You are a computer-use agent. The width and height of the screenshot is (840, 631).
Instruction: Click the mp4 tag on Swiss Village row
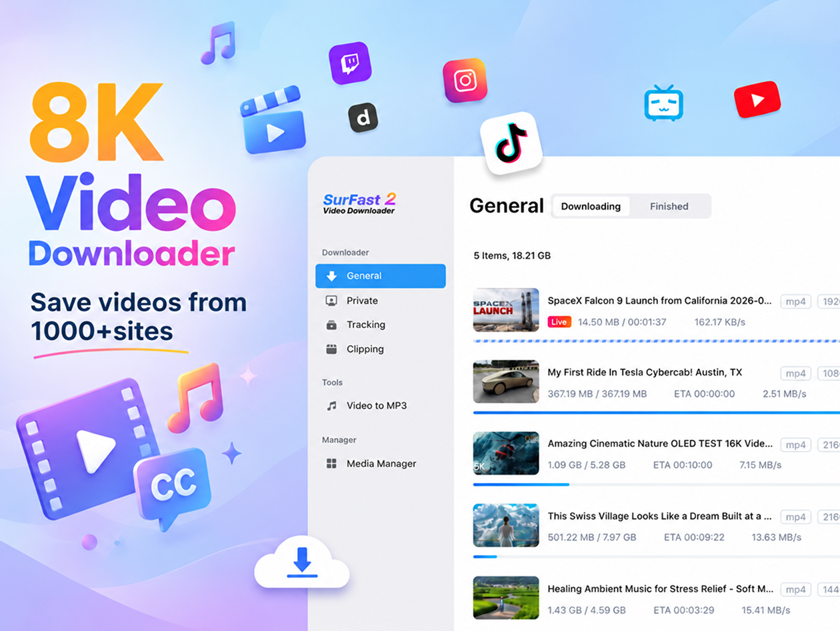(x=796, y=517)
